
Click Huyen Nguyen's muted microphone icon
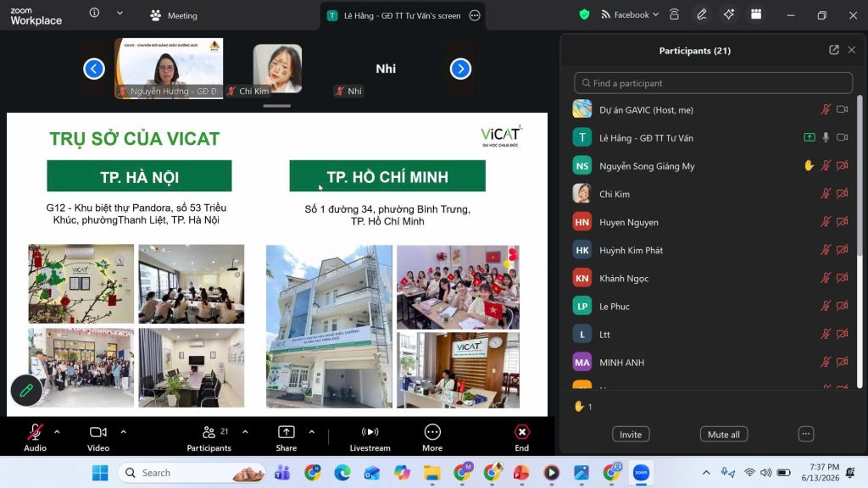pyautogui.click(x=826, y=221)
